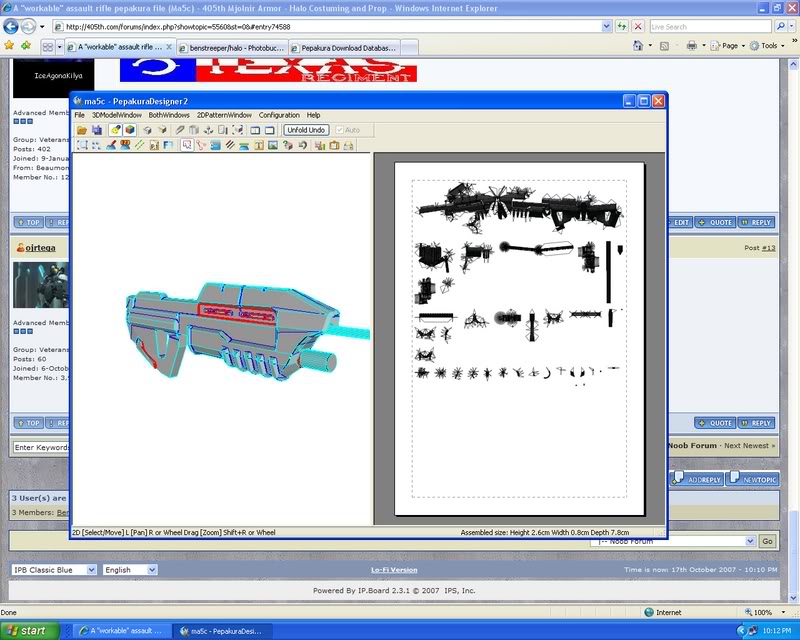Switch to Pepakura Download Database tab
800x640 pixels.
(344, 48)
